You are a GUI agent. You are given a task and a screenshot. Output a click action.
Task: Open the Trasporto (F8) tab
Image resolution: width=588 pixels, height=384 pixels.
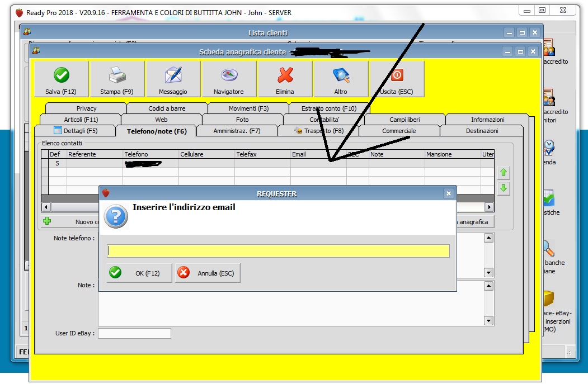[x=318, y=131]
